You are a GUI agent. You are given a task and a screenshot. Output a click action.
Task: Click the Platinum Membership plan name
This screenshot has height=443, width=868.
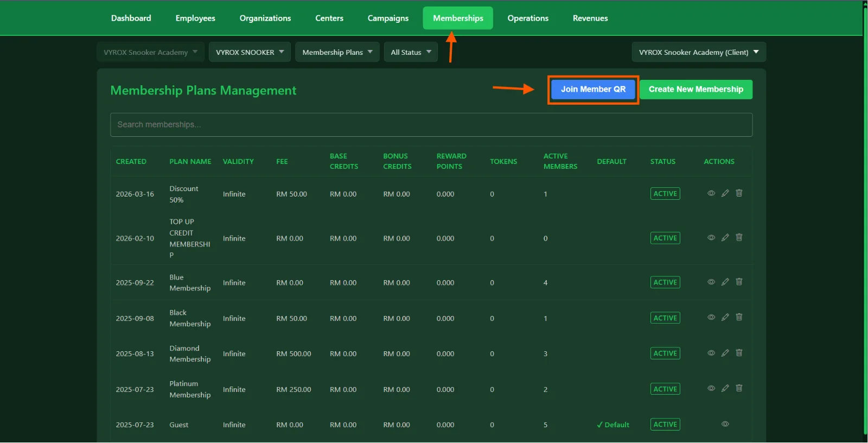pyautogui.click(x=190, y=389)
